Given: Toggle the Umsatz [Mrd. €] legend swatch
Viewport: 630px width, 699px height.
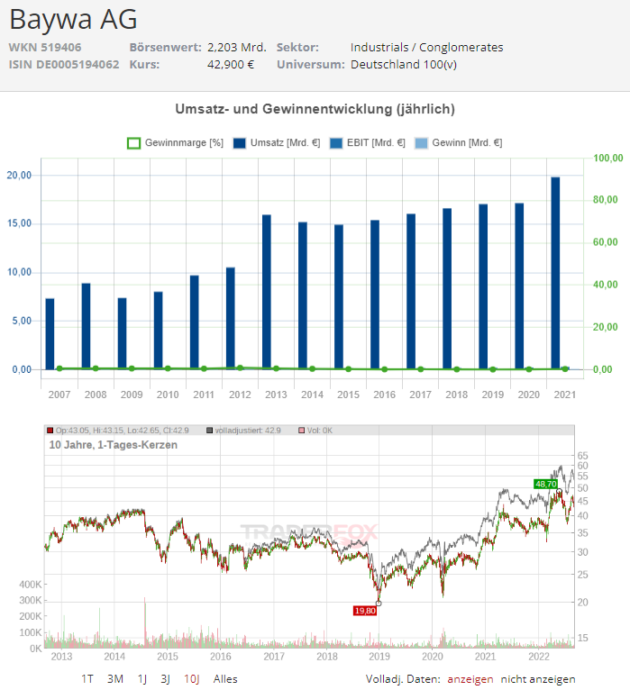Looking at the screenshot, I should pyautogui.click(x=239, y=143).
